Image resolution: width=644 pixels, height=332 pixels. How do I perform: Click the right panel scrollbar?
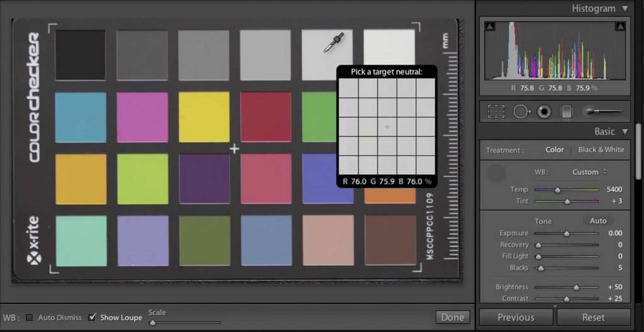click(x=639, y=151)
